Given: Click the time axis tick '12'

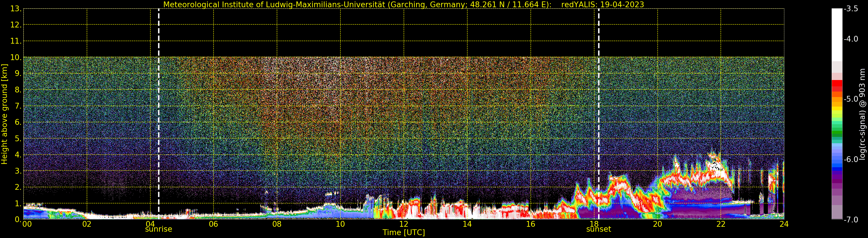Looking at the screenshot, I should (x=404, y=224).
